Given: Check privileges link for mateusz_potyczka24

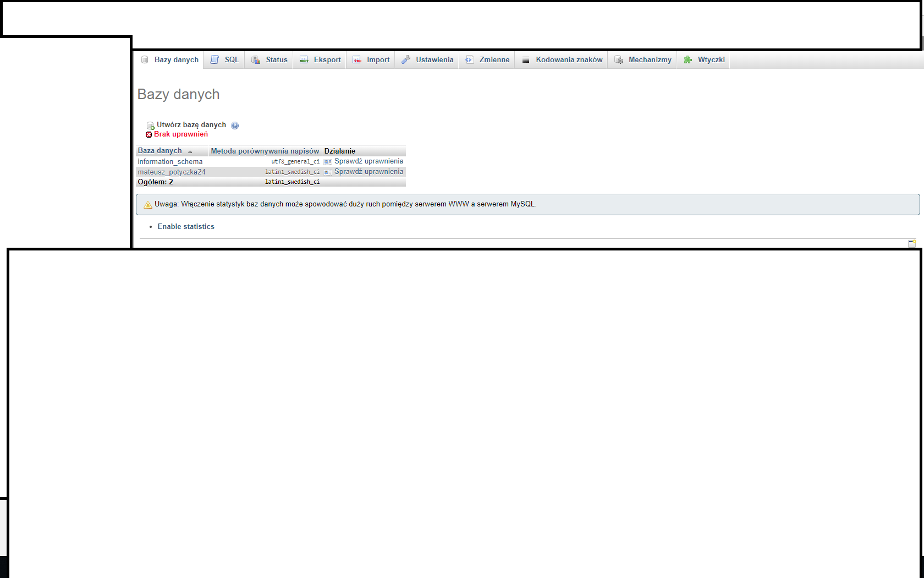Looking at the screenshot, I should (x=369, y=172).
